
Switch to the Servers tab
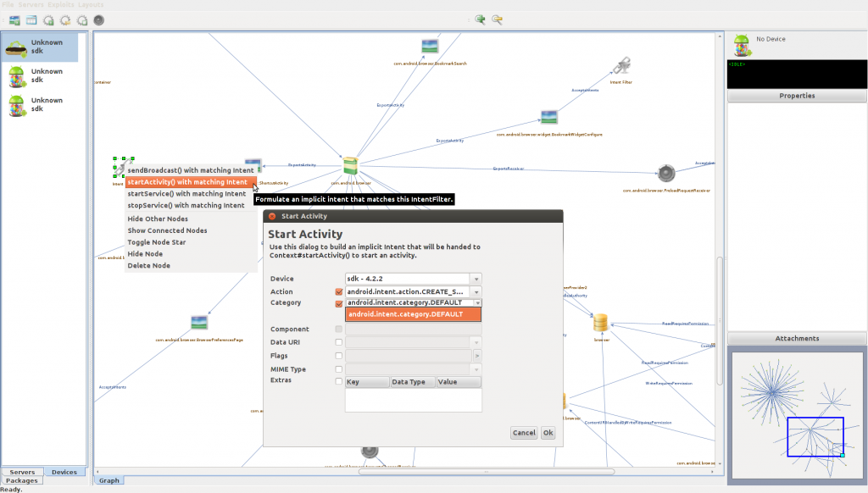[x=22, y=472]
